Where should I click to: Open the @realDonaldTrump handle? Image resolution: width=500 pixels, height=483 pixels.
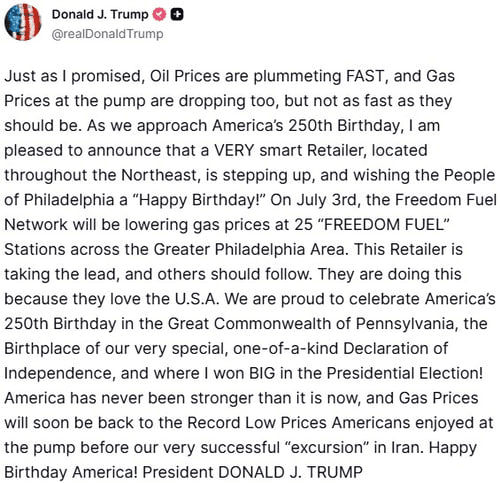click(x=107, y=34)
